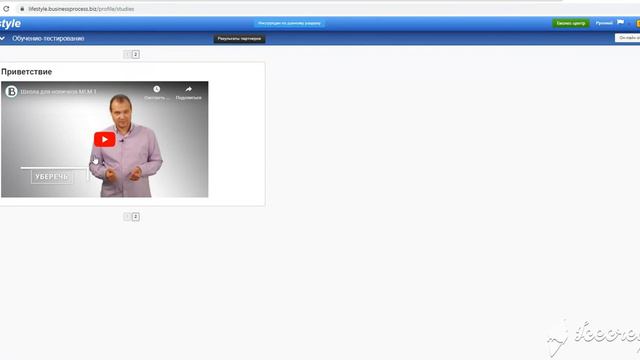Open the Результаты партнеров button
The width and height of the screenshot is (640, 360).
pos(239,39)
